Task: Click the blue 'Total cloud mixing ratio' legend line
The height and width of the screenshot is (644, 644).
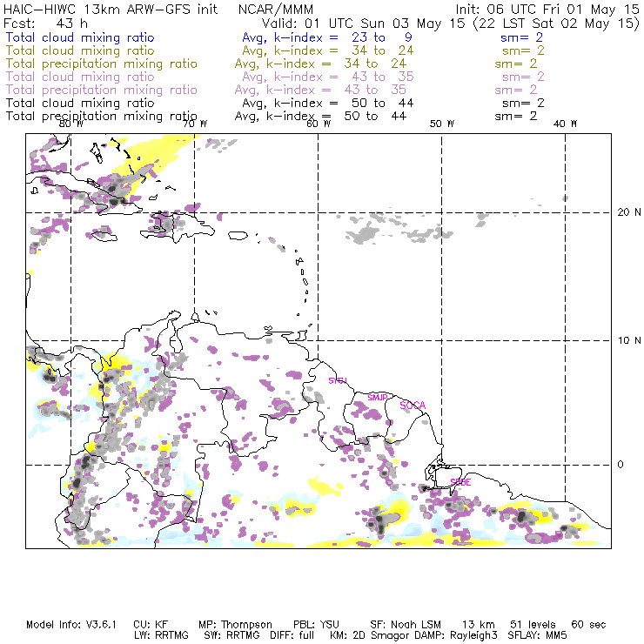Action: click(x=80, y=37)
